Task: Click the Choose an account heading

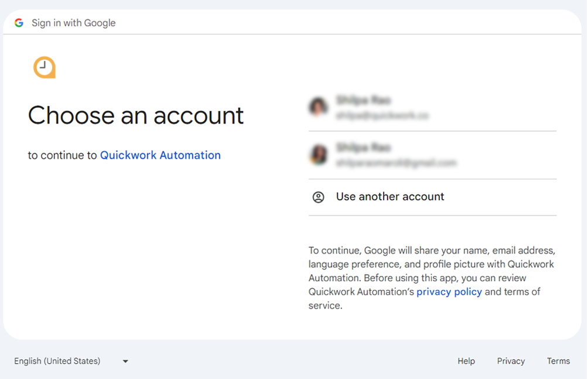Action: tap(136, 115)
